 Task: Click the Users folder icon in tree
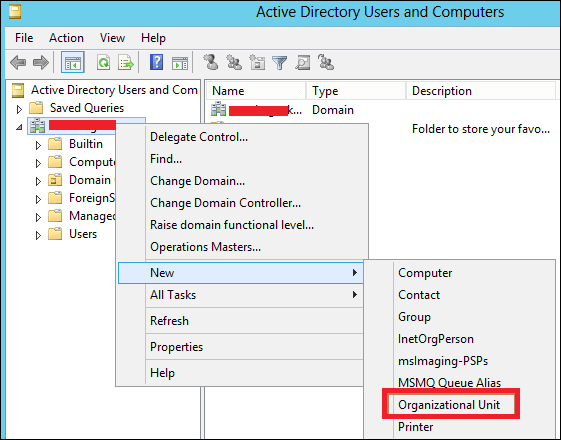pos(55,234)
